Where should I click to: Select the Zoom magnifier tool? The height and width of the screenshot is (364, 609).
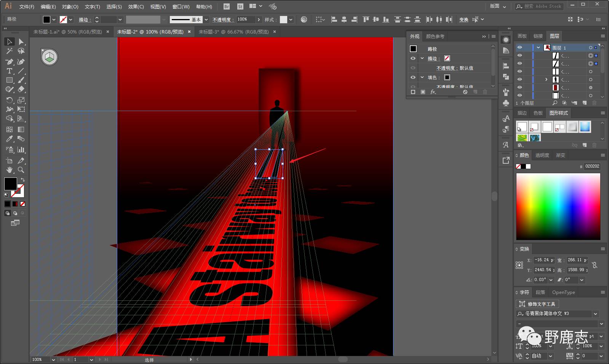21,170
